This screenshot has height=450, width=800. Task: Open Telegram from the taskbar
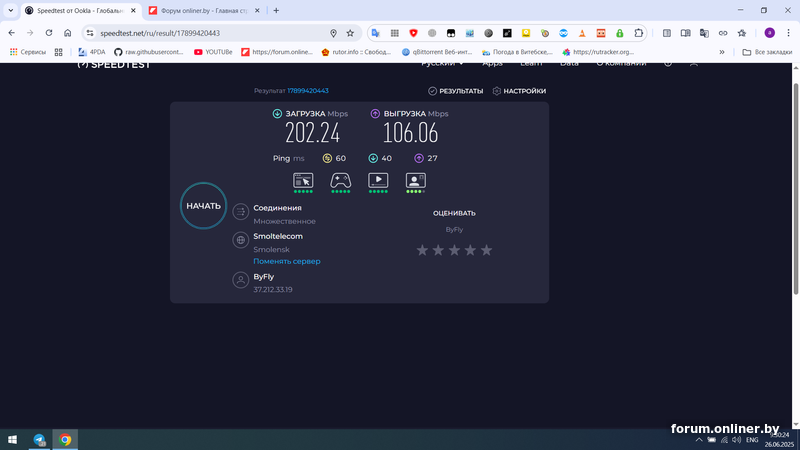tap(40, 439)
